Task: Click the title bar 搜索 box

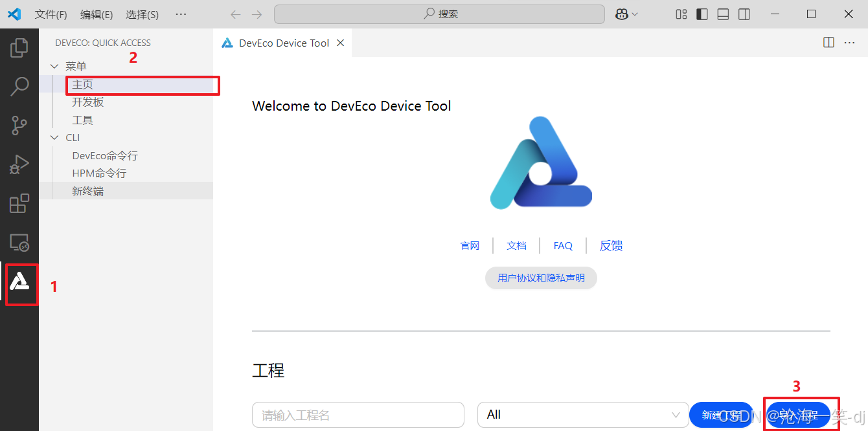Action: click(439, 14)
